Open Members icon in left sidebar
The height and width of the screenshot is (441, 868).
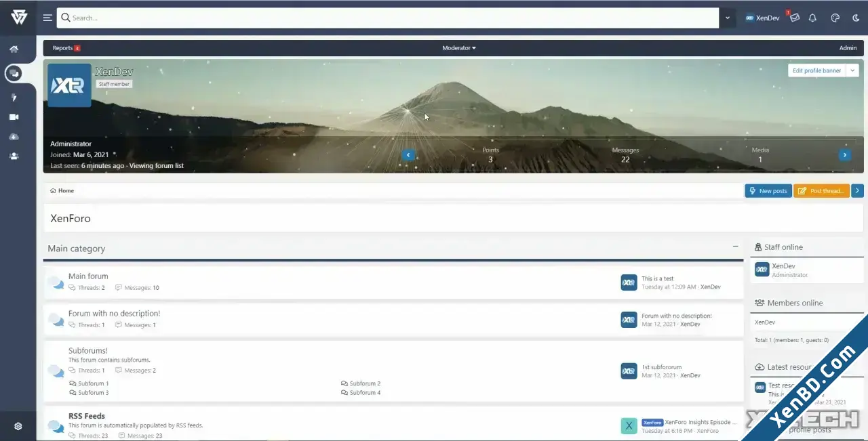pos(14,156)
